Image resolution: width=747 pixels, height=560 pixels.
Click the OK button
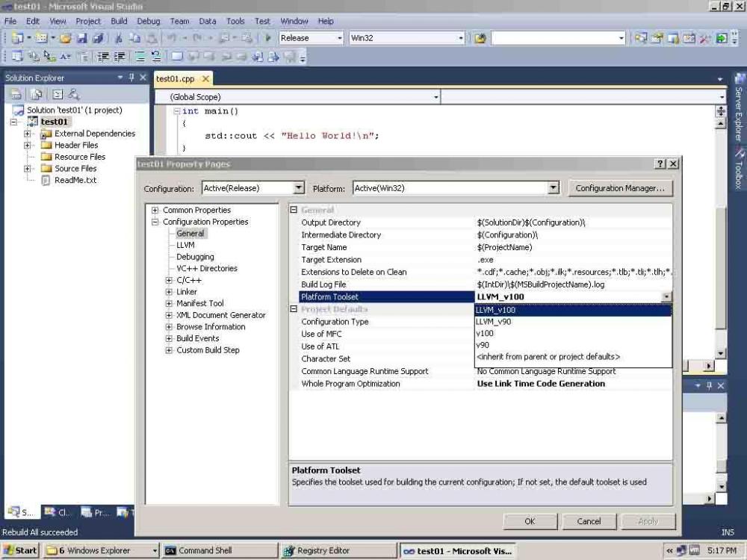[530, 521]
